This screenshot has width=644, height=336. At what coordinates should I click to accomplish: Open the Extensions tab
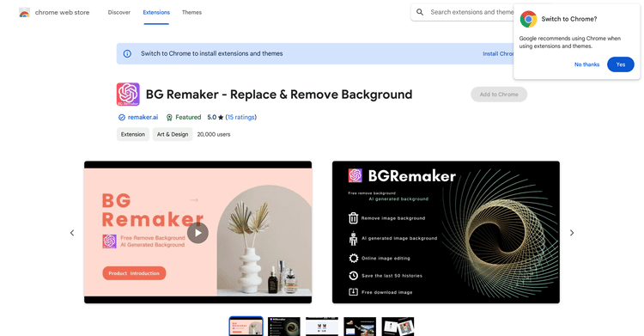pyautogui.click(x=156, y=12)
